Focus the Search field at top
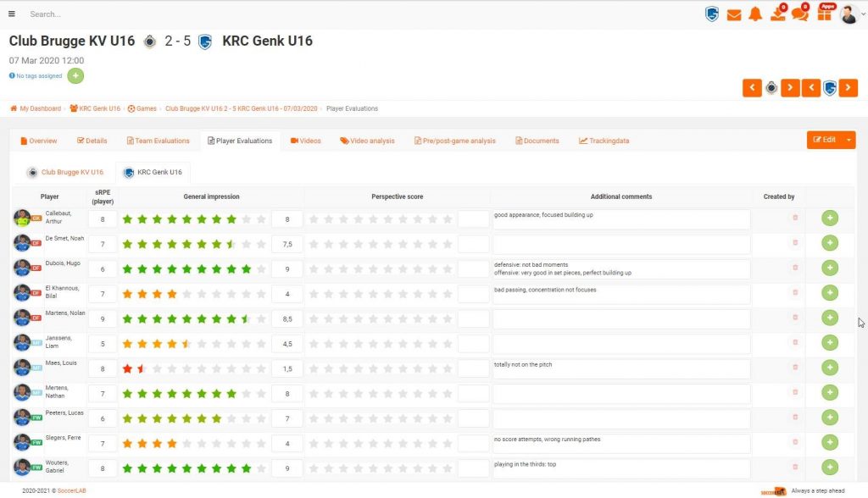Image resolution: width=868 pixels, height=498 pixels. 83,14
